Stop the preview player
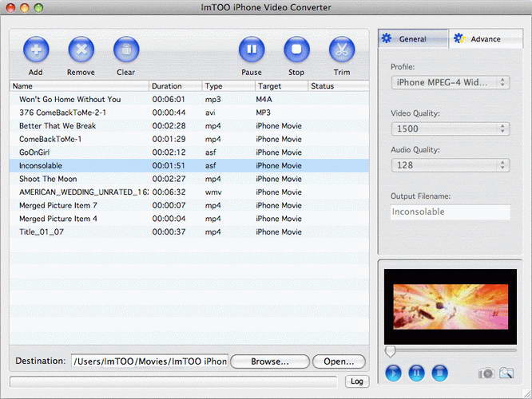Image resolution: width=532 pixels, height=399 pixels. pyautogui.click(x=439, y=373)
